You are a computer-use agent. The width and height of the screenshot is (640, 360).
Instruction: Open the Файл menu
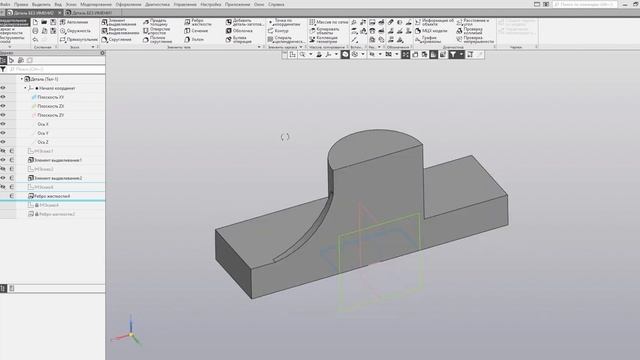[5, 4]
